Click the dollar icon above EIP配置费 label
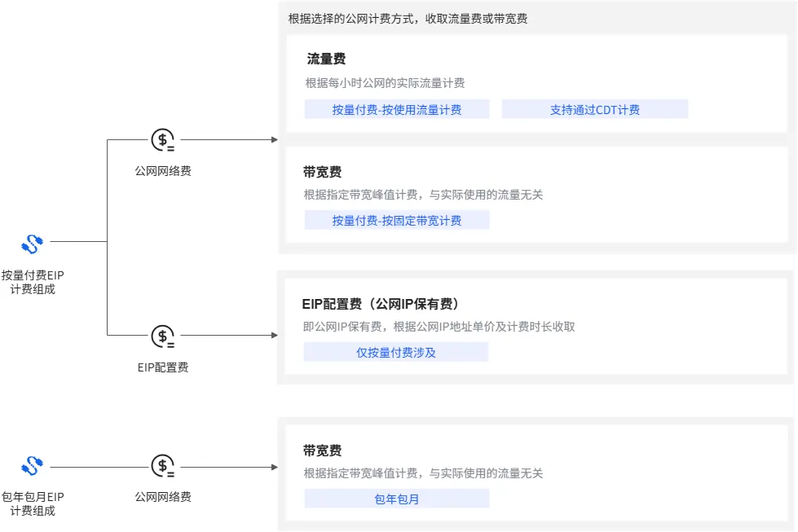The height and width of the screenshot is (532, 798). pos(163,336)
